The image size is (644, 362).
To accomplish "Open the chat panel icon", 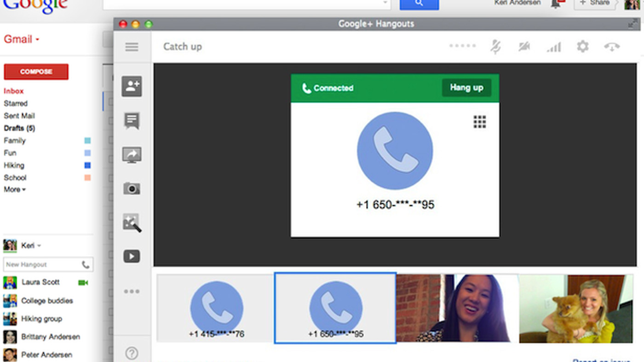I will (x=132, y=121).
